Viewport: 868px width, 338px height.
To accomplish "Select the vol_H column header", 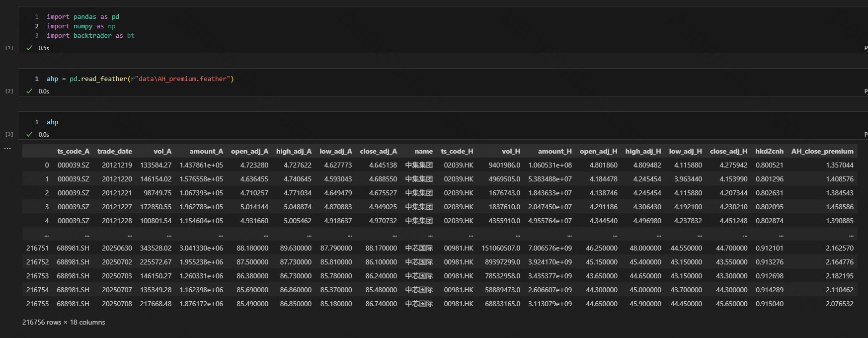I will 511,152.
